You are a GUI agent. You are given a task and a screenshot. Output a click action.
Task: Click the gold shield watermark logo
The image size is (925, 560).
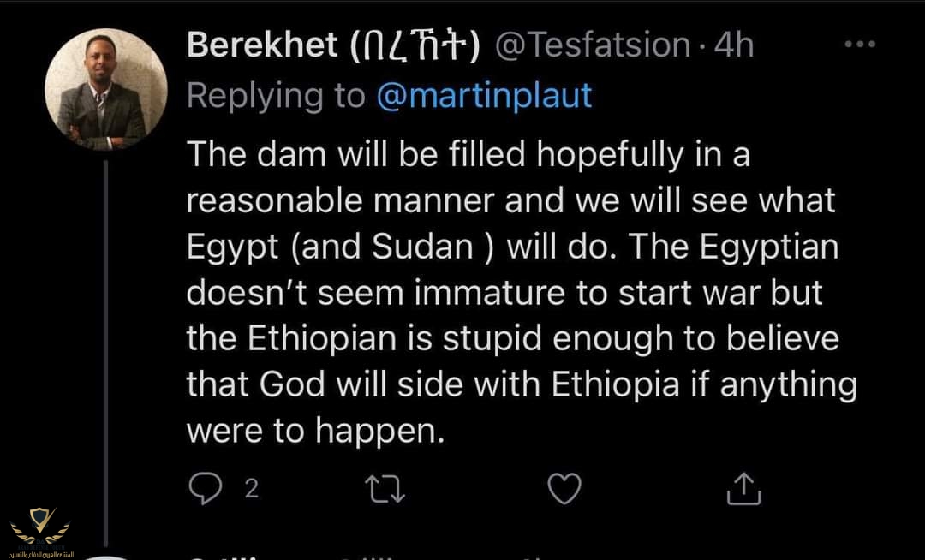[40, 518]
